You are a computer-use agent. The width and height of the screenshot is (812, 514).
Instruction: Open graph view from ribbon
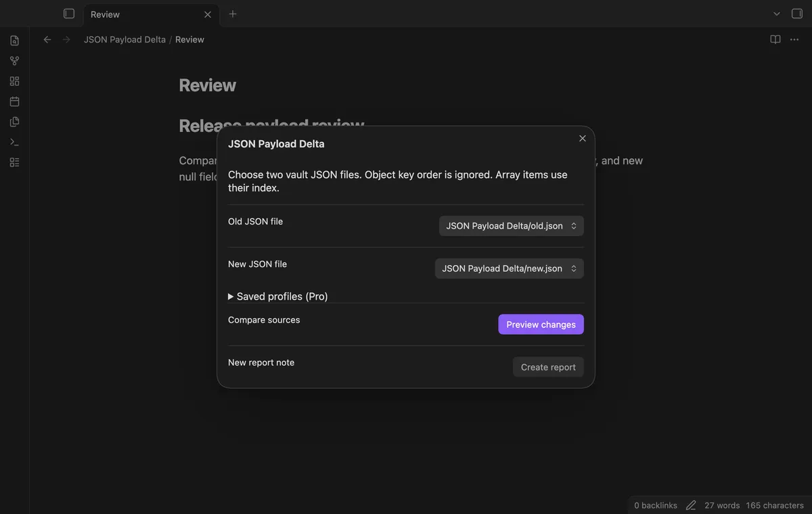15,61
